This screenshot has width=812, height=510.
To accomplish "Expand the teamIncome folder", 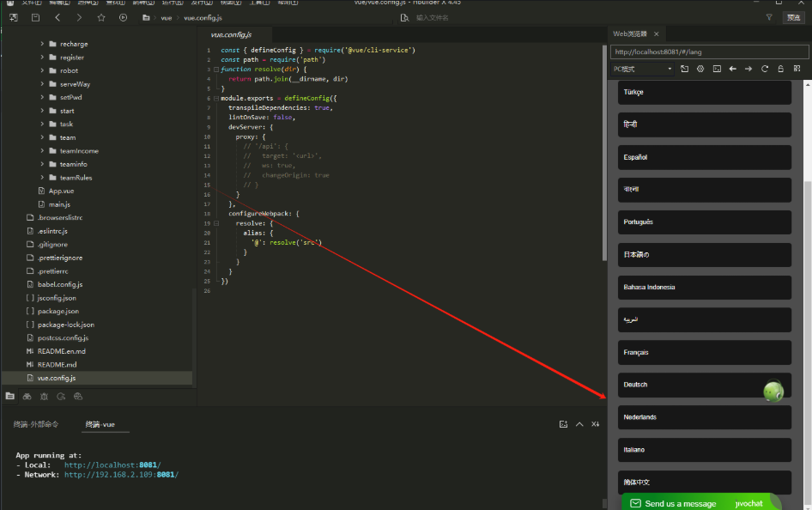I will click(42, 150).
